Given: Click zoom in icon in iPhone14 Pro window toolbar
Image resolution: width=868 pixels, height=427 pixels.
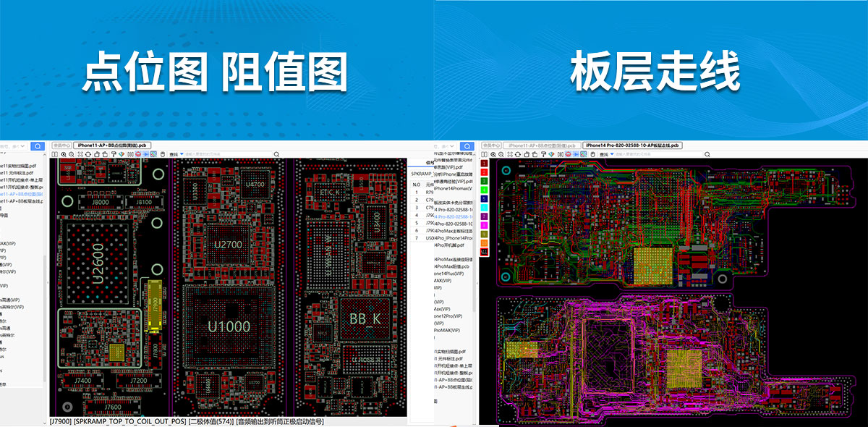Looking at the screenshot, I should coord(493,154).
